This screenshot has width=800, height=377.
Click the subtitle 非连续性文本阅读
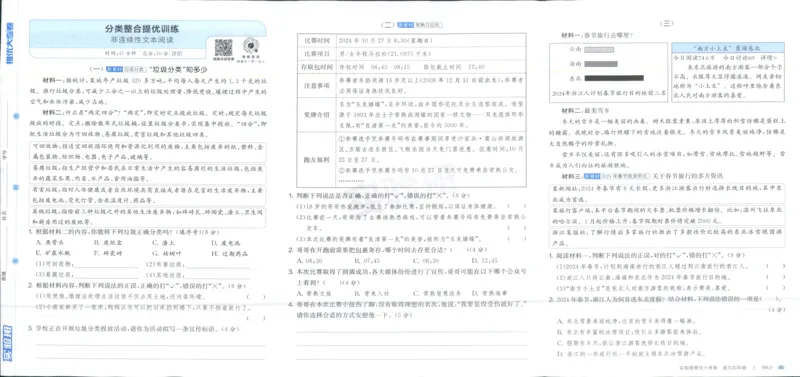[x=142, y=40]
